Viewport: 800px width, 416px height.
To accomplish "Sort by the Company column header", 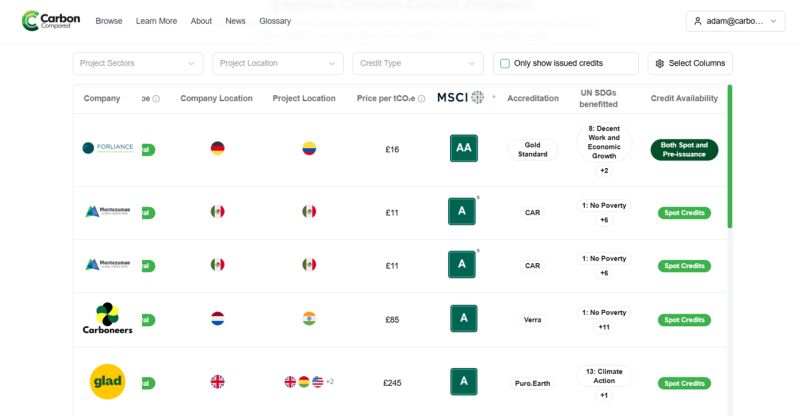I will click(102, 98).
